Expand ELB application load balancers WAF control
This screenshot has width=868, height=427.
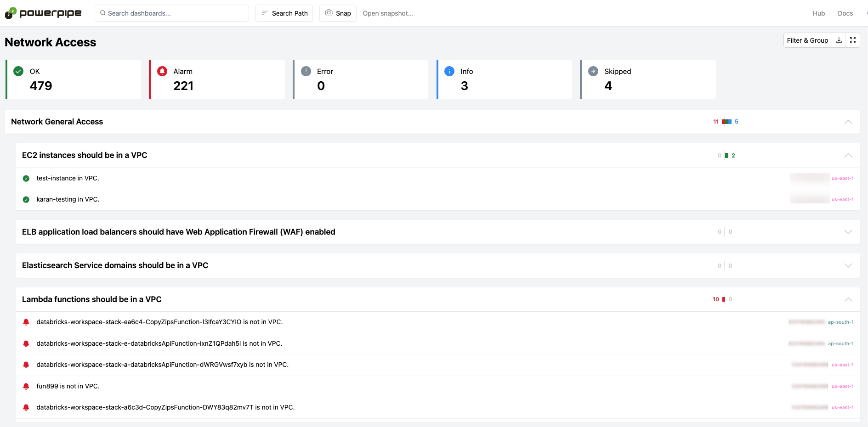(848, 232)
